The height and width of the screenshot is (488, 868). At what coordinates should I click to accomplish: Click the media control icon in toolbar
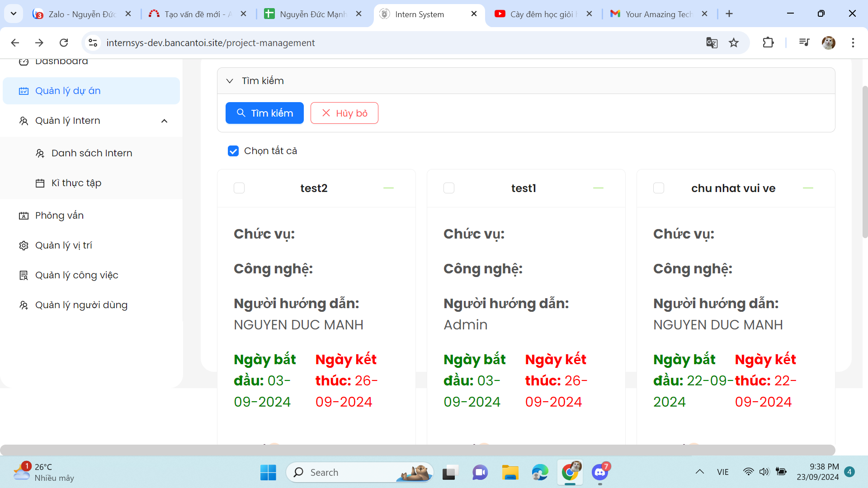[804, 42]
